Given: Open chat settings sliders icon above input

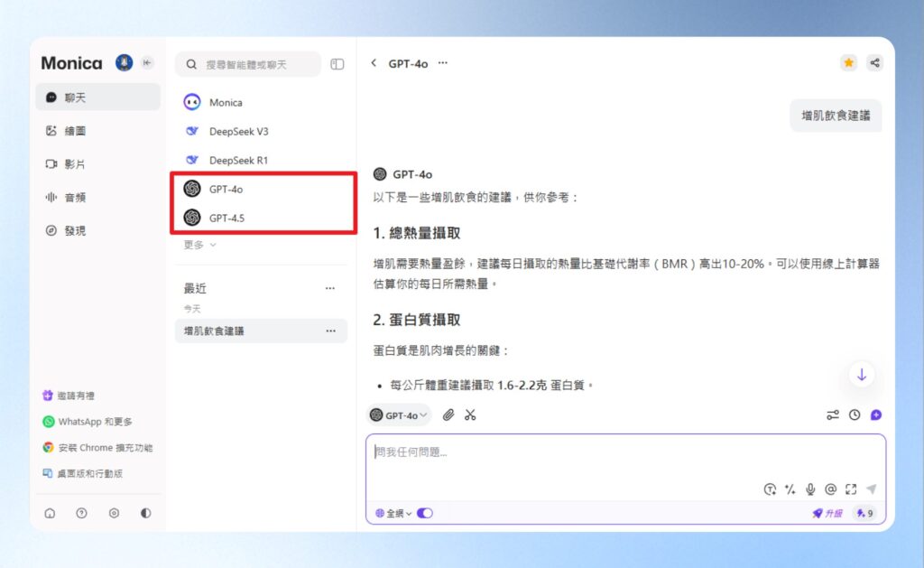Looking at the screenshot, I should (x=833, y=415).
